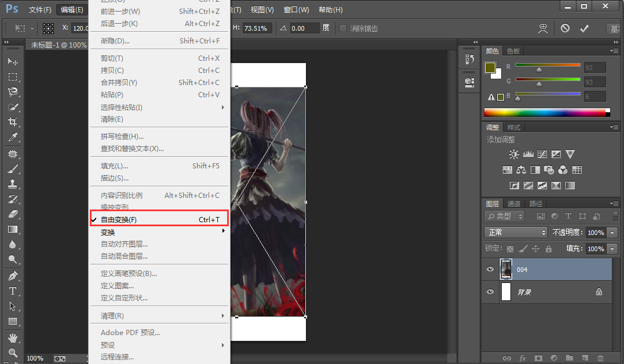Viewport: 624px width, 364px height.
Task: Cancel transform with the circle-slash icon
Action: click(565, 28)
